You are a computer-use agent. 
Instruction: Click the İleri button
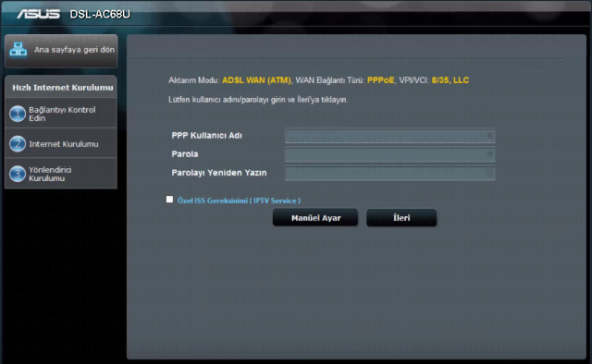401,218
